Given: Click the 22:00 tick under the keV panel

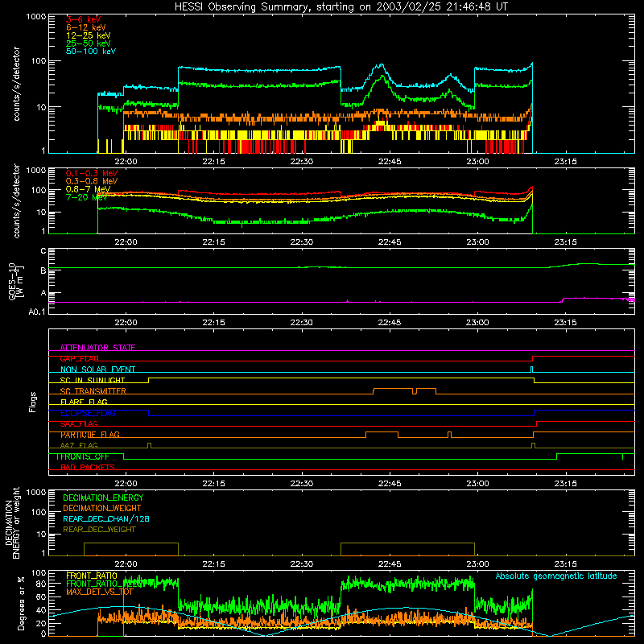Looking at the screenshot, I should (x=126, y=162).
